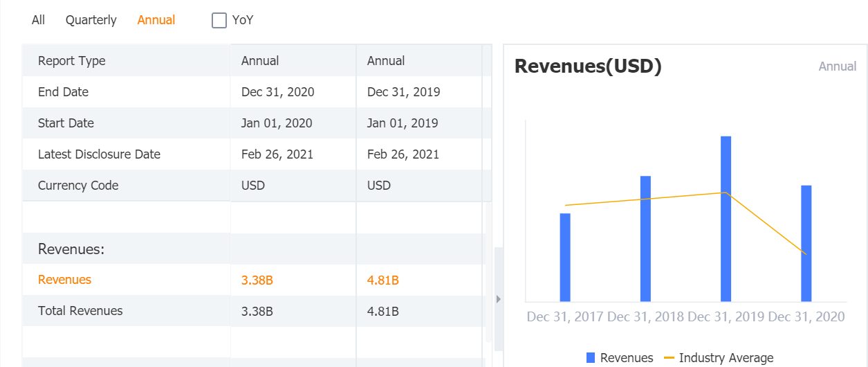Switch to the Quarterly tab

click(91, 20)
